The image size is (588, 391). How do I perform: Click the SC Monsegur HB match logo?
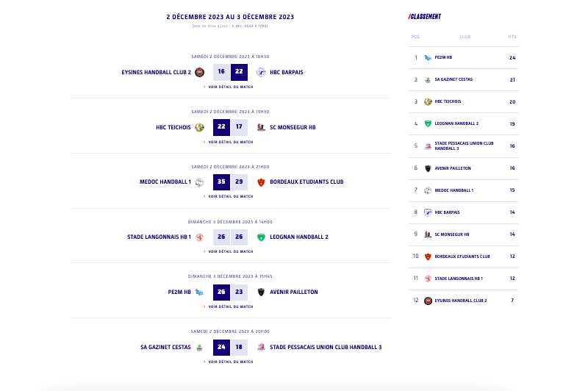tap(261, 127)
